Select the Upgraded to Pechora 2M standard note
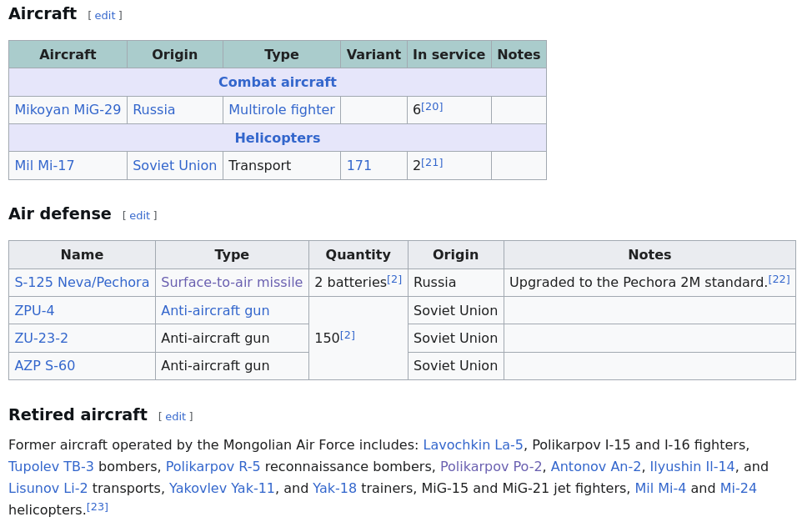 click(639, 282)
